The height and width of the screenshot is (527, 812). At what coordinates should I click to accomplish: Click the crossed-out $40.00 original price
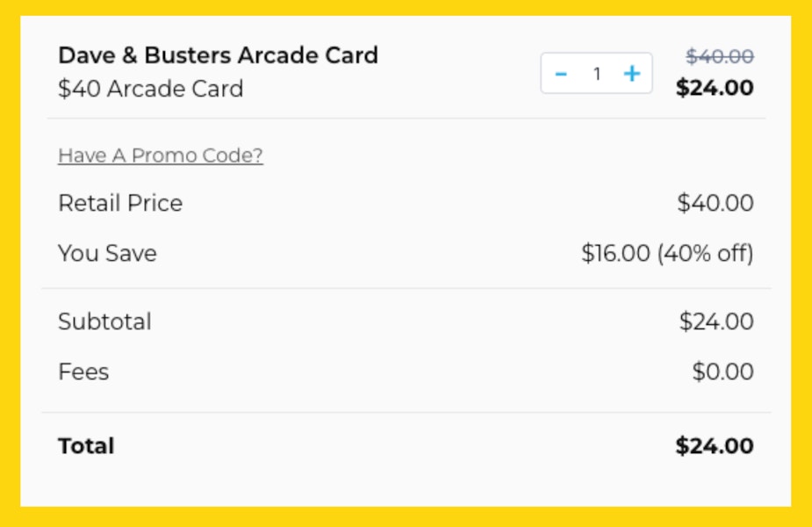(x=720, y=57)
